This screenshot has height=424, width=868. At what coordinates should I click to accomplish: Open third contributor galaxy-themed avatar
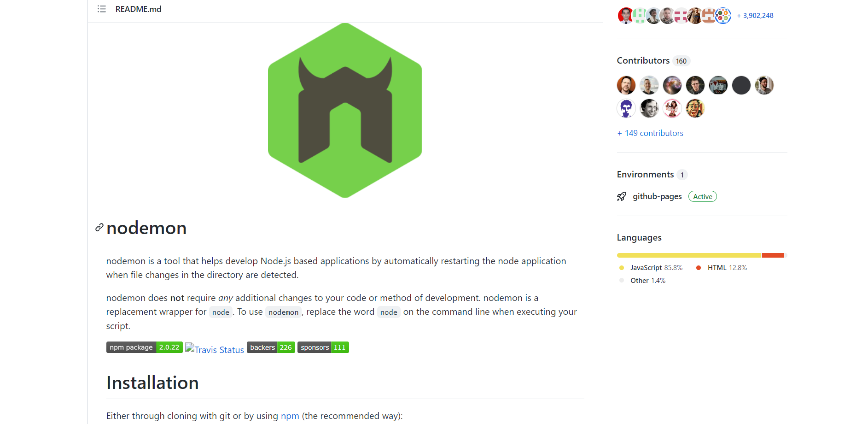click(672, 85)
